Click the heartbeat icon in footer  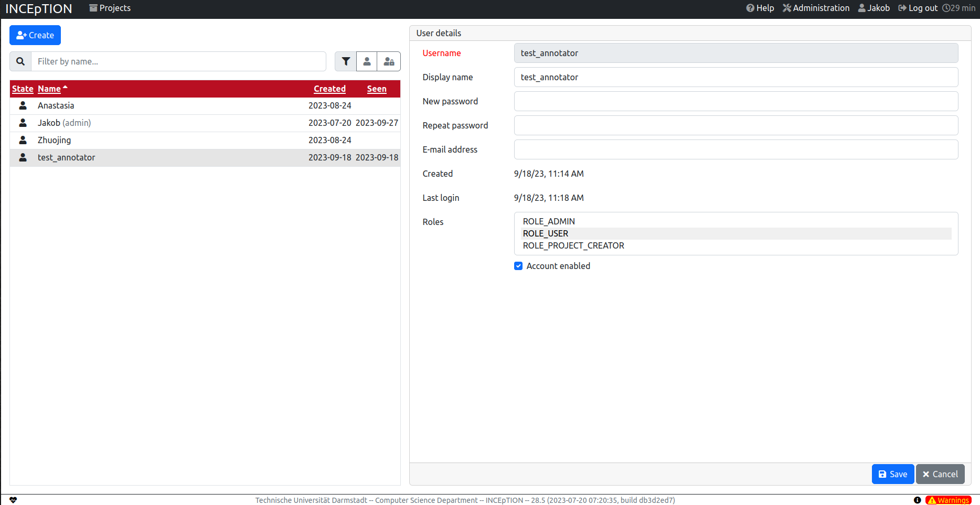[x=13, y=500]
